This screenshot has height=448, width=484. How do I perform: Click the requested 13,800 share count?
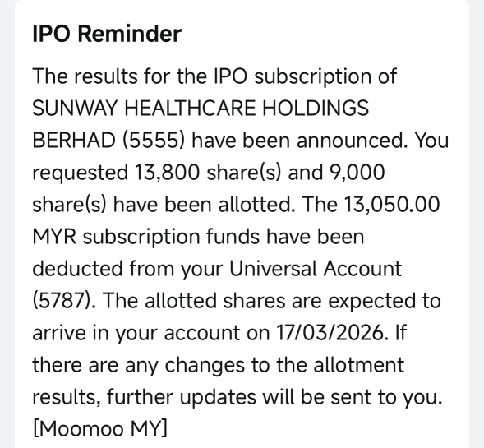(x=167, y=173)
